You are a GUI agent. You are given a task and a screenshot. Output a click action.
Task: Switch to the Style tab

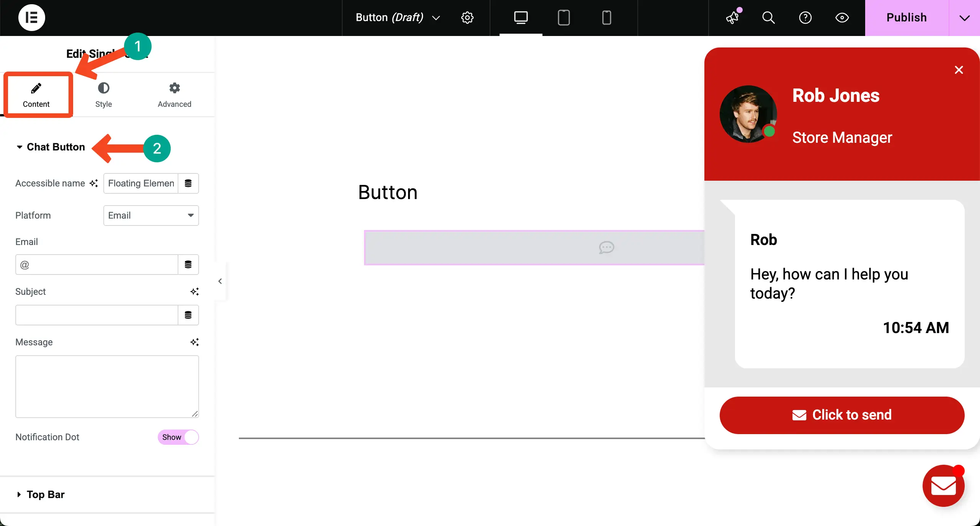click(103, 95)
